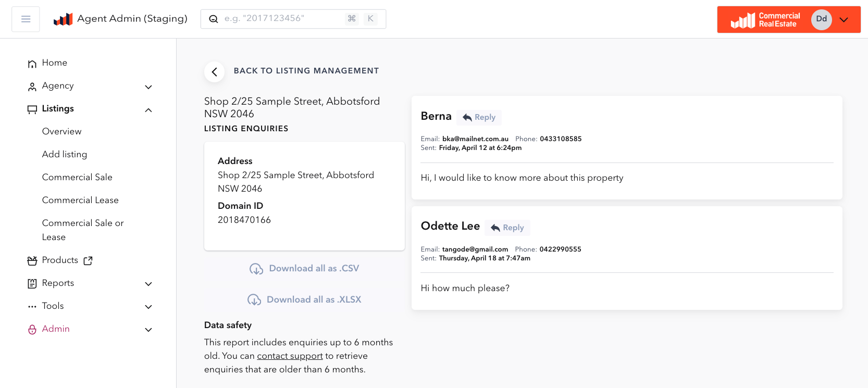
Task: Expand the Tools section chevron
Action: (x=148, y=307)
